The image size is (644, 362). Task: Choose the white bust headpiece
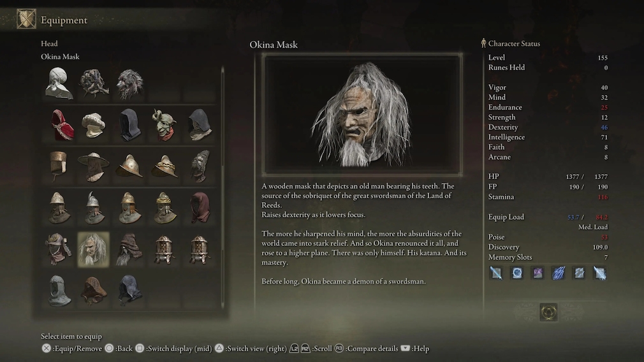click(x=59, y=83)
